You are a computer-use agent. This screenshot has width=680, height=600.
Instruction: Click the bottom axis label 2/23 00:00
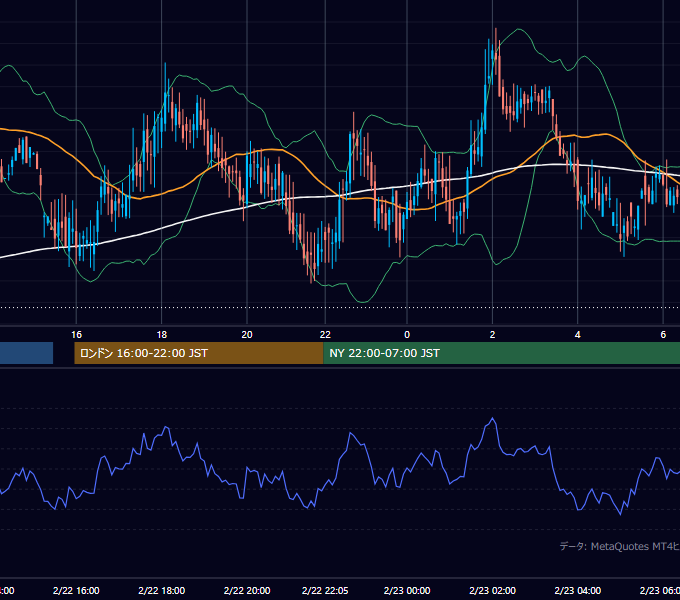pyautogui.click(x=407, y=591)
